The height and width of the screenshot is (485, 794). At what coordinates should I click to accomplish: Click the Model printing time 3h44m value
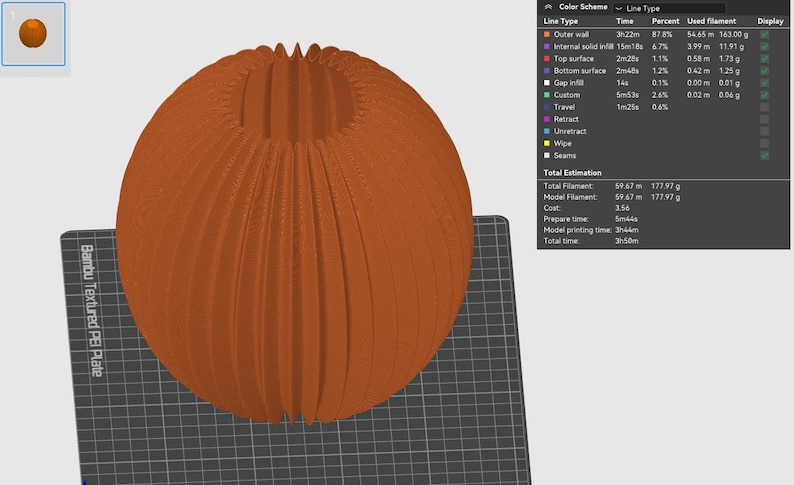point(626,230)
